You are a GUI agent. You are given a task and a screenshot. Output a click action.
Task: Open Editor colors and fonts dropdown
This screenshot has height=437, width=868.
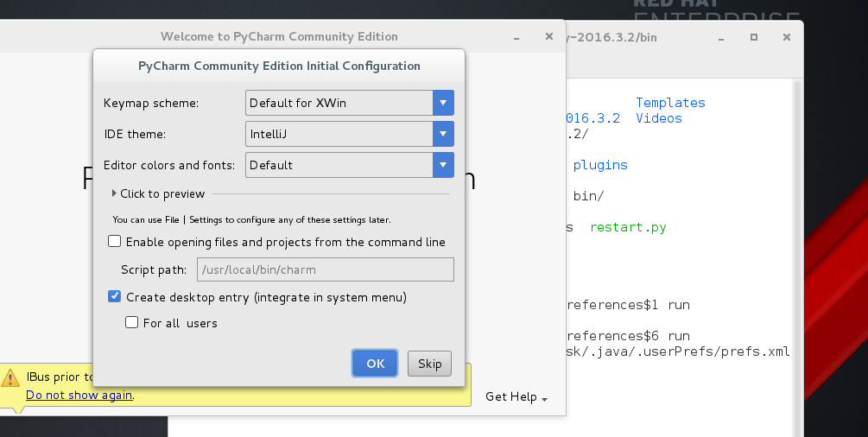443,165
